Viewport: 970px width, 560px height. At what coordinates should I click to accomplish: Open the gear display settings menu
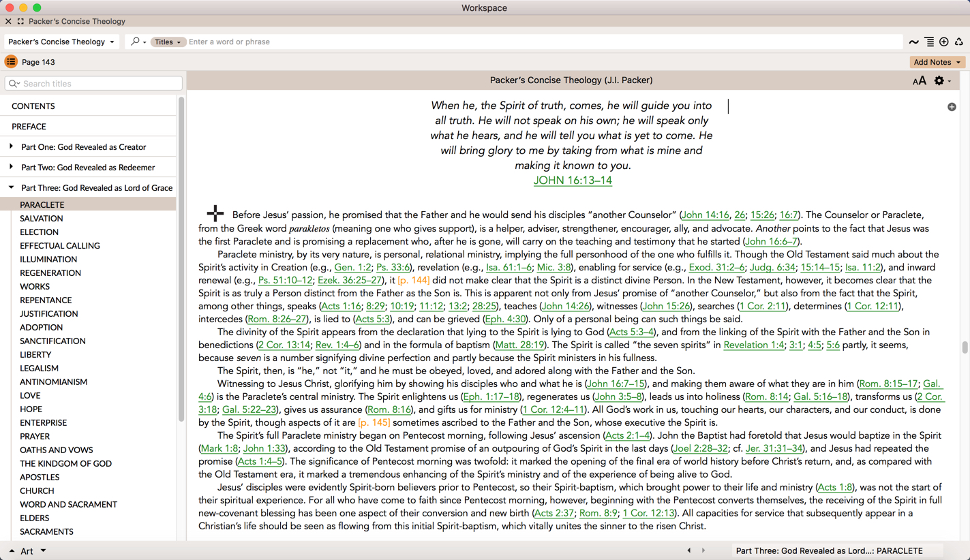[x=942, y=80]
